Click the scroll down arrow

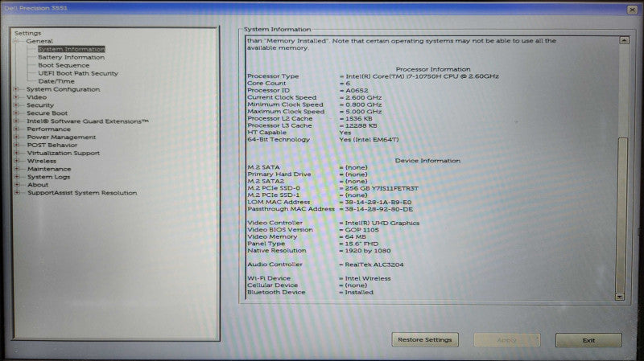[619, 296]
